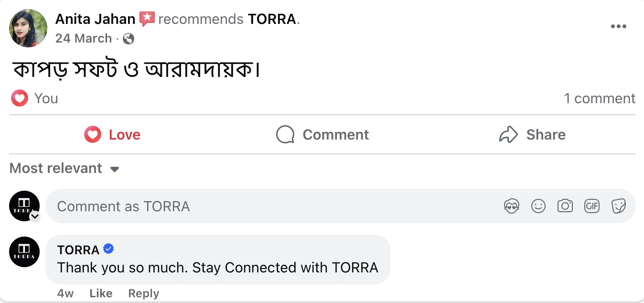Click the Comment action button
Screen dimensions: 644x303
pos(322,134)
